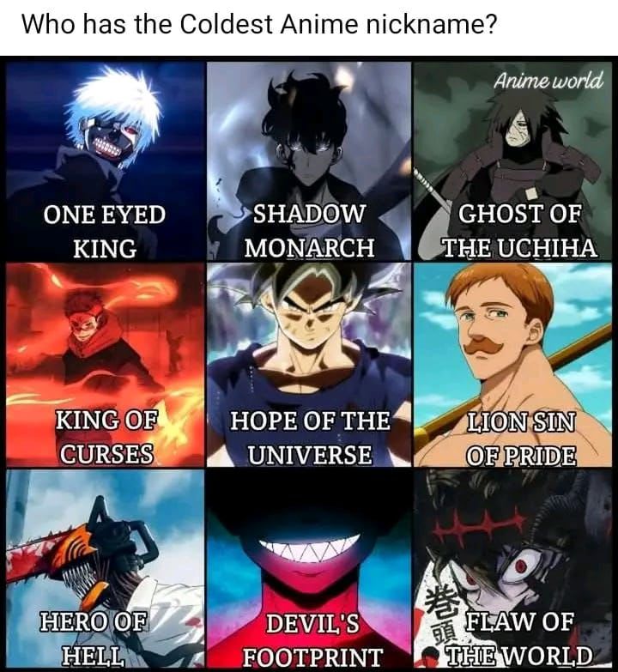Choose the King of Curses panel
The width and height of the screenshot is (618, 672).
tap(106, 365)
